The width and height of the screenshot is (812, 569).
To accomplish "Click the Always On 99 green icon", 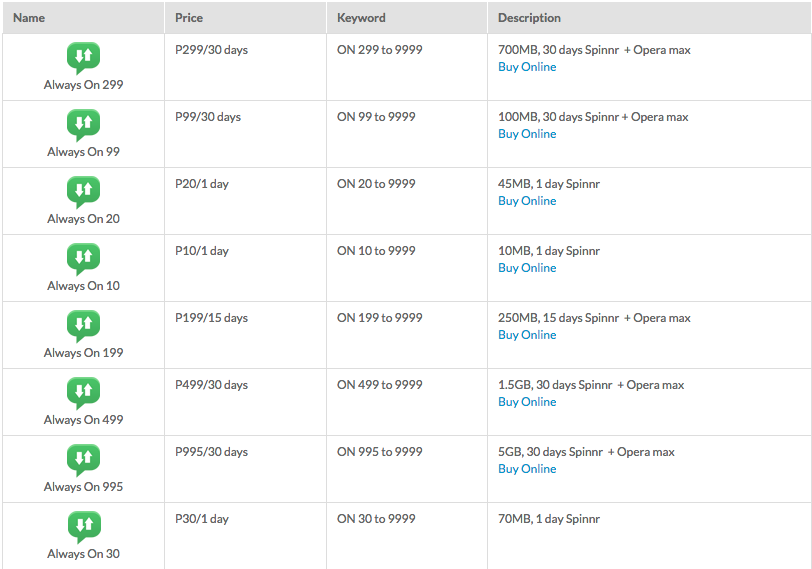I will (x=83, y=125).
